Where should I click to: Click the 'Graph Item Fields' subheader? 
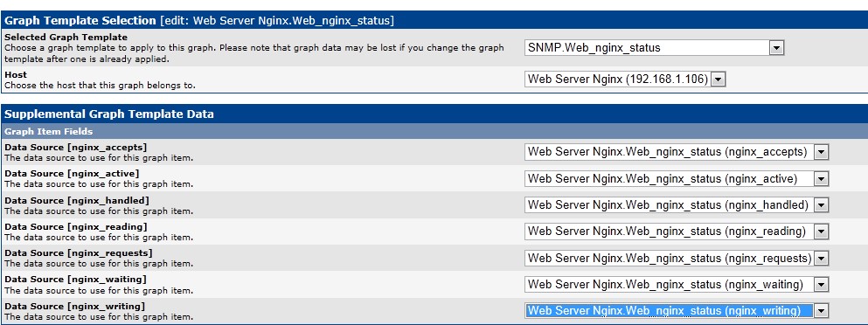[x=48, y=132]
